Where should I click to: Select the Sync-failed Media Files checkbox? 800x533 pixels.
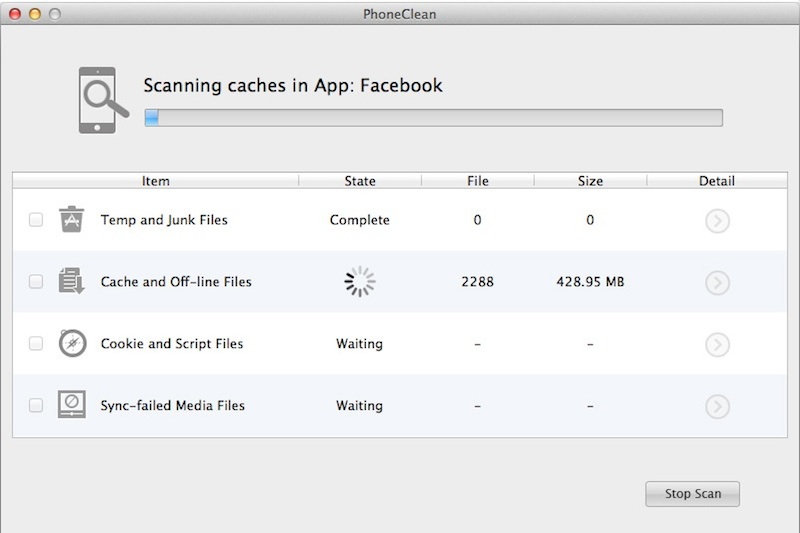pos(36,406)
